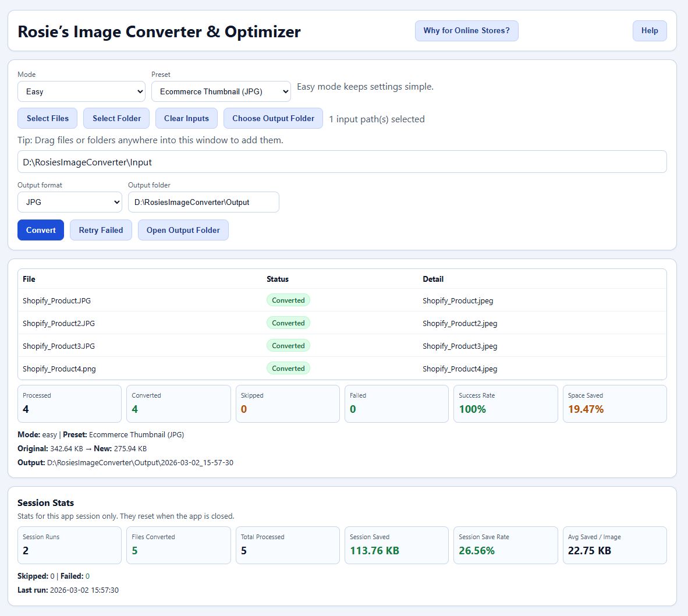Click the Status column header
This screenshot has width=688, height=616.
point(278,279)
